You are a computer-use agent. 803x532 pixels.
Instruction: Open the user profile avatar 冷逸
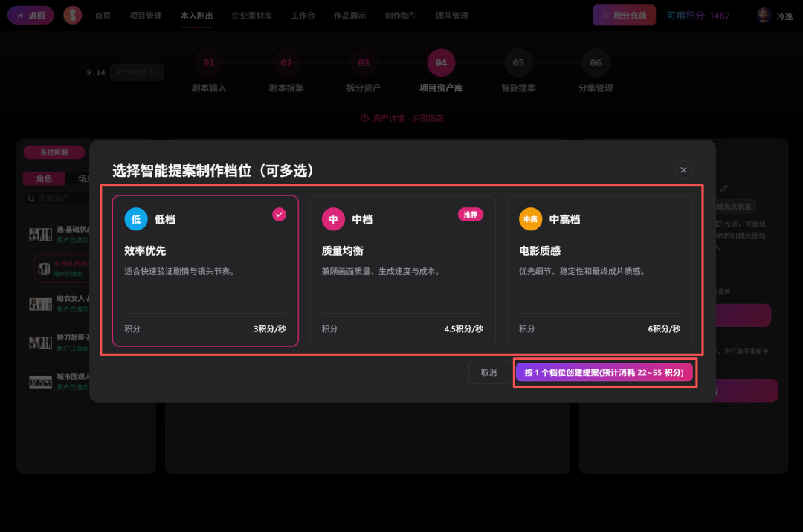click(764, 16)
